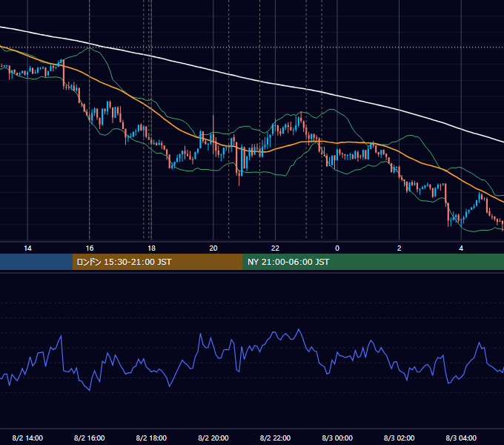The image size is (504, 445).
Task: Click the blue session bar before ロンドン
Action: click(36, 262)
